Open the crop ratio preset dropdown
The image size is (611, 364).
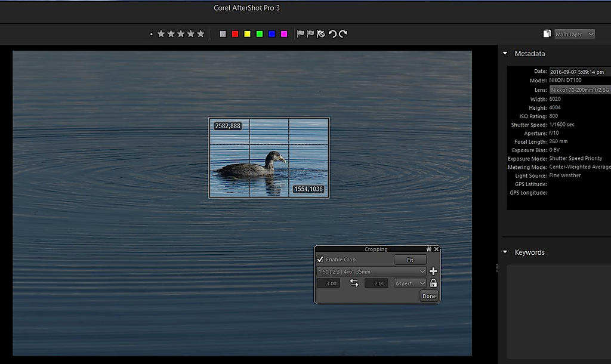(371, 272)
